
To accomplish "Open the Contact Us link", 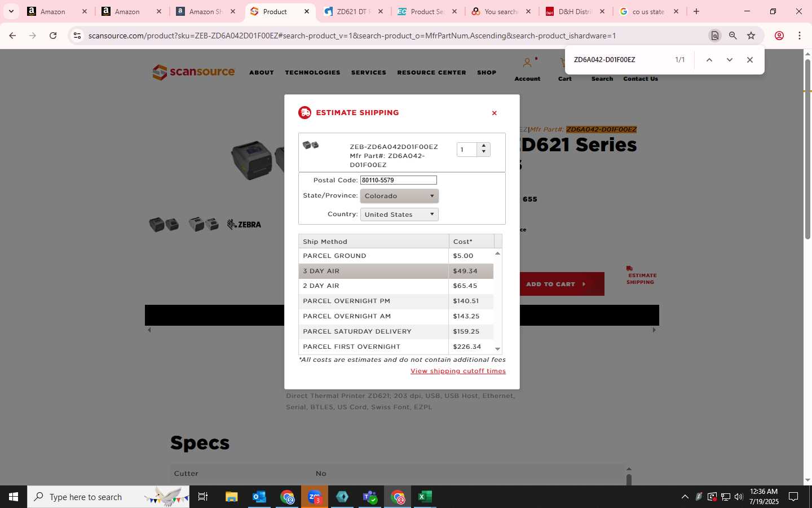I will pyautogui.click(x=641, y=78).
